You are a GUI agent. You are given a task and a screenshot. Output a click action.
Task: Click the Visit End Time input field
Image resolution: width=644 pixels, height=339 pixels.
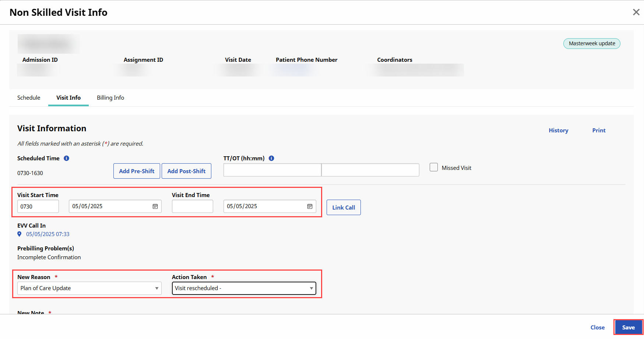pyautogui.click(x=192, y=206)
